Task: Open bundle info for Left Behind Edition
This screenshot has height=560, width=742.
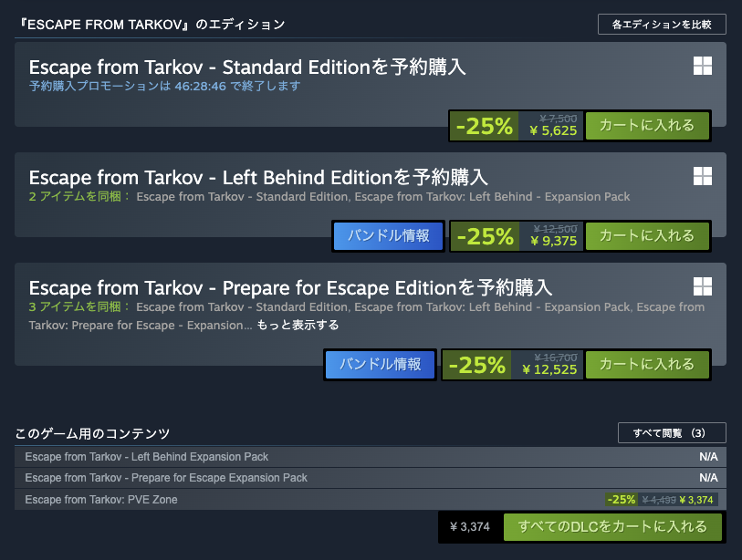Action: click(389, 236)
